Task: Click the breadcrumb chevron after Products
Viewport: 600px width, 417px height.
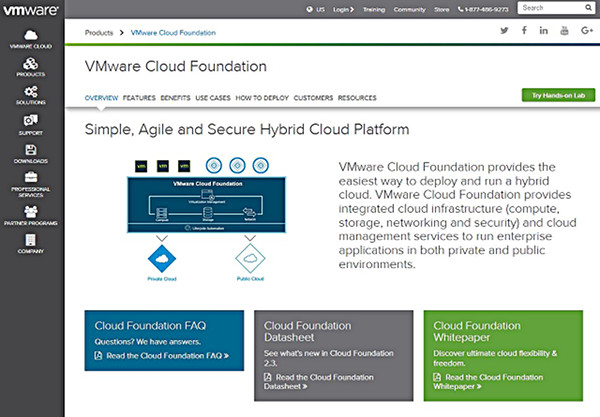Action: point(122,33)
